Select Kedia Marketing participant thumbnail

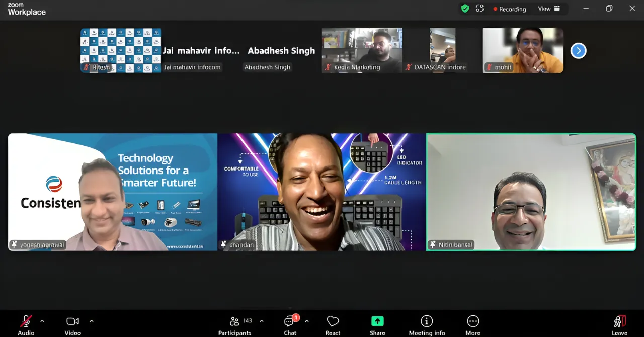click(x=362, y=50)
